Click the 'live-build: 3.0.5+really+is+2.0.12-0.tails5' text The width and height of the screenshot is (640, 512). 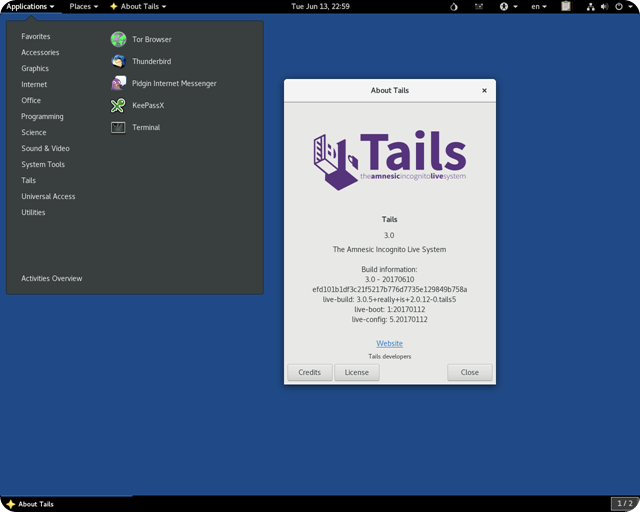pyautogui.click(x=389, y=299)
